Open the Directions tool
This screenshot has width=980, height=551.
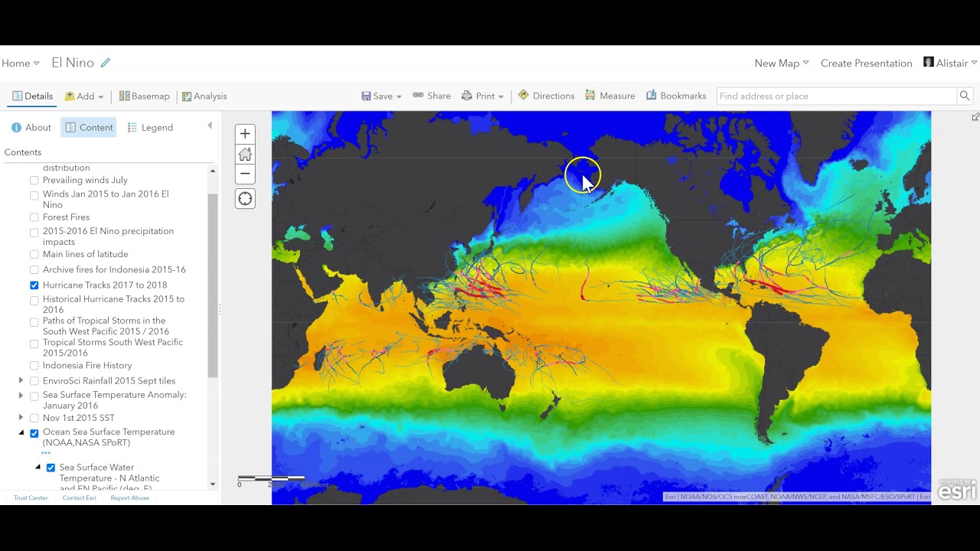click(546, 96)
